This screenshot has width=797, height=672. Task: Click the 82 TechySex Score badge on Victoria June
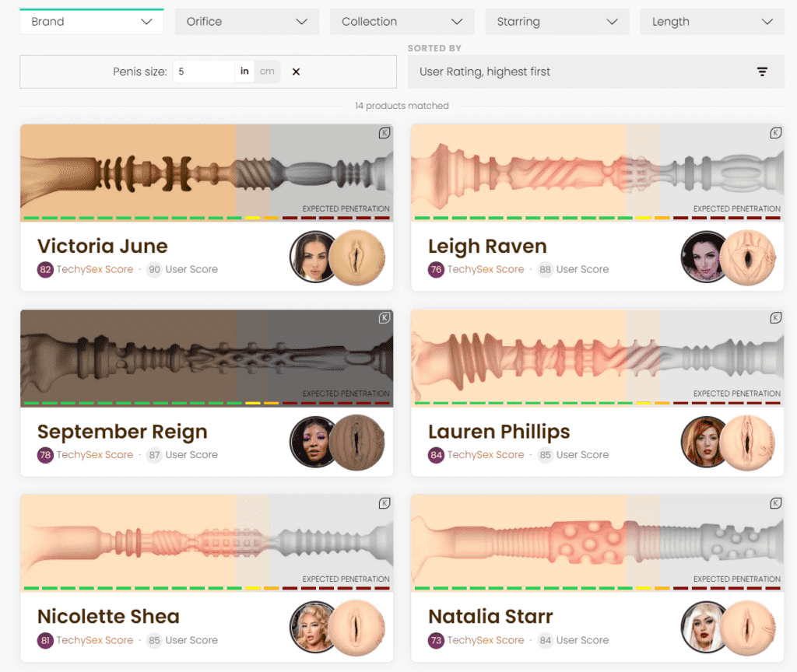[45, 269]
